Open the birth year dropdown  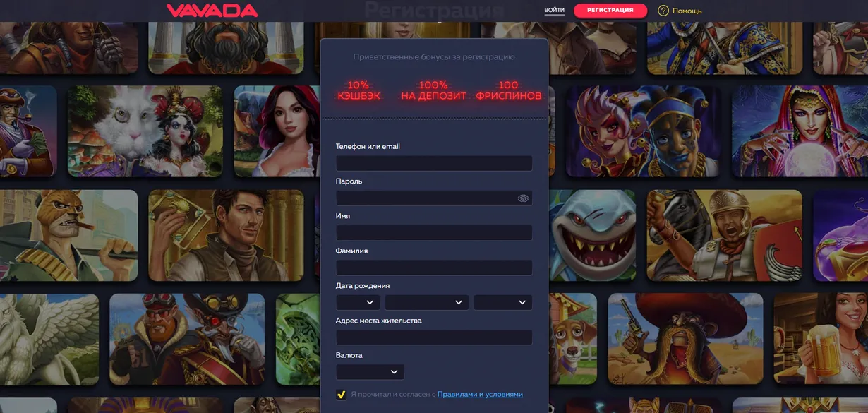coord(502,302)
